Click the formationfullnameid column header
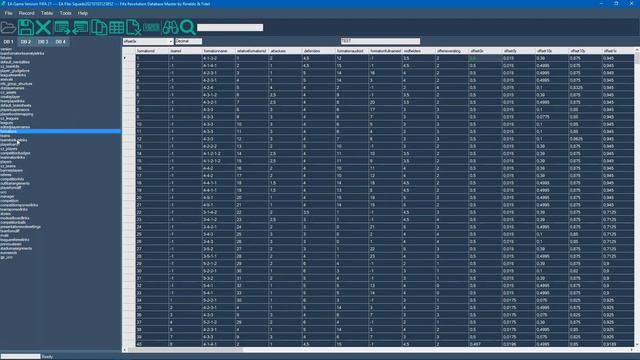 pos(386,51)
